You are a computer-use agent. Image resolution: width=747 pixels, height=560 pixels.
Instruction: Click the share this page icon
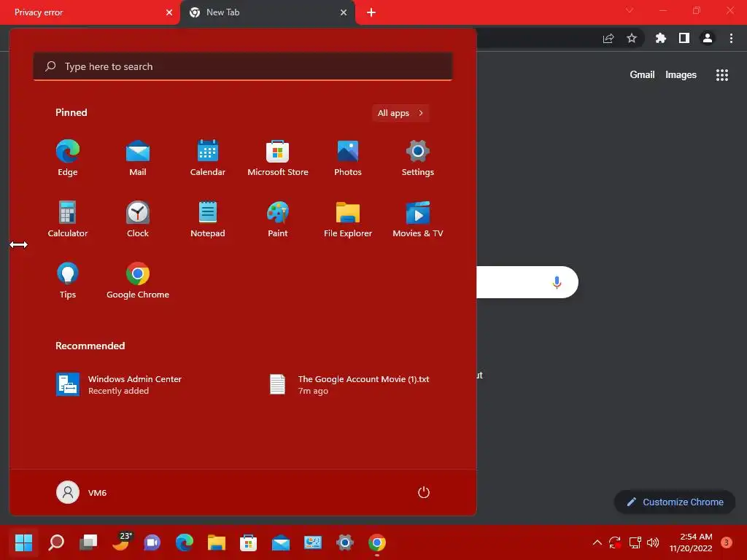(608, 38)
